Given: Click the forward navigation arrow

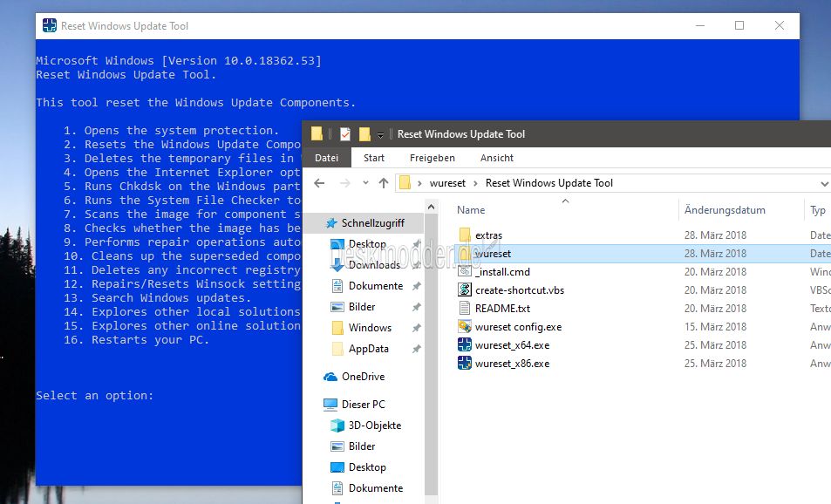Looking at the screenshot, I should point(345,183).
